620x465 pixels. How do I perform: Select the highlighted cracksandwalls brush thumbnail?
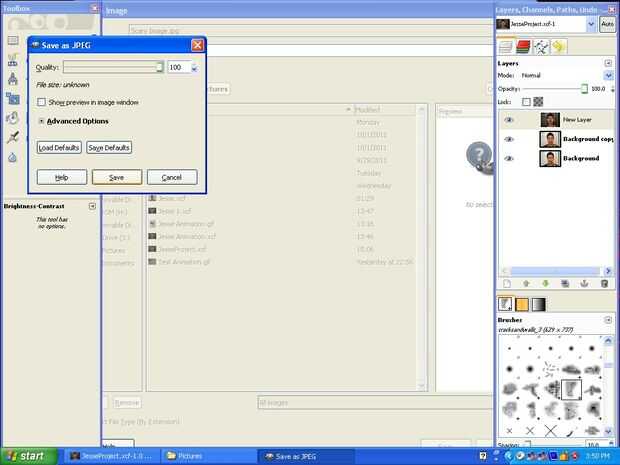click(x=571, y=389)
